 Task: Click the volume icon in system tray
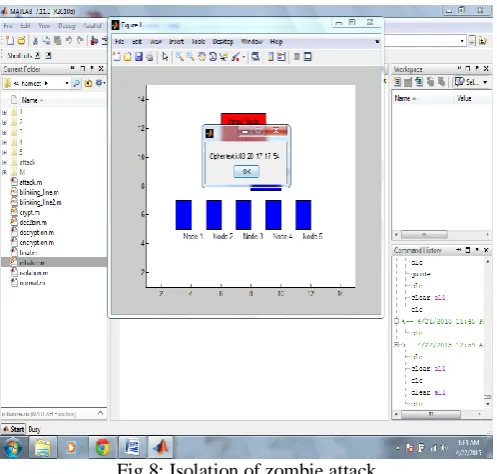[444, 448]
